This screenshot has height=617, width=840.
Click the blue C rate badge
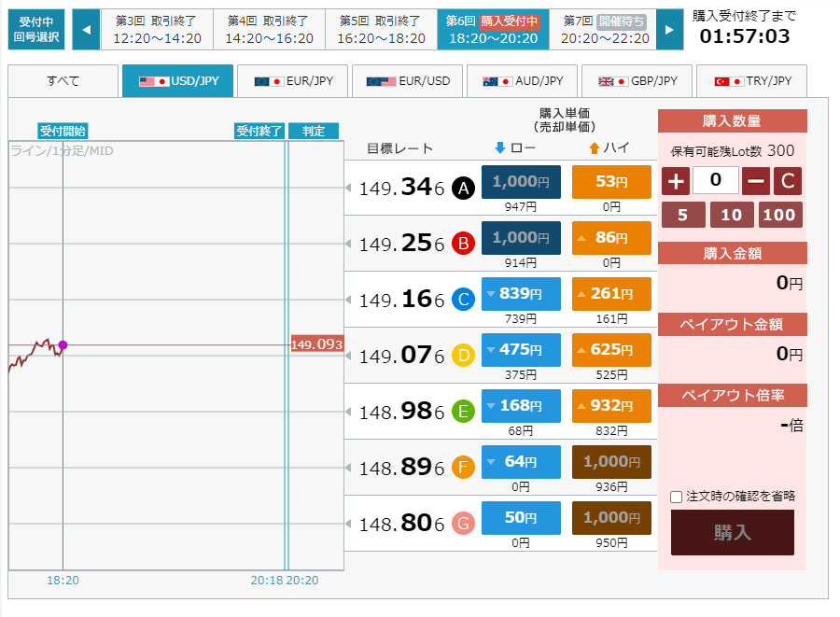463,300
